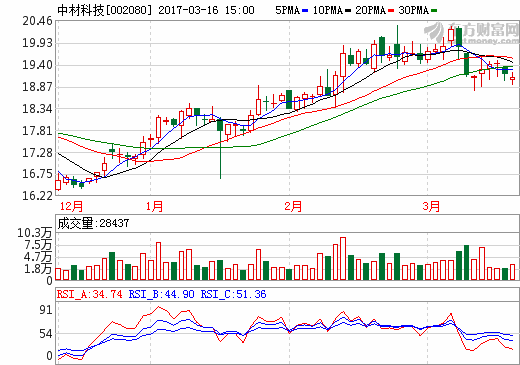Viewport: 520px width, 365px height.
Task: Click the 30PMA green legend swatch
Action: (434, 11)
